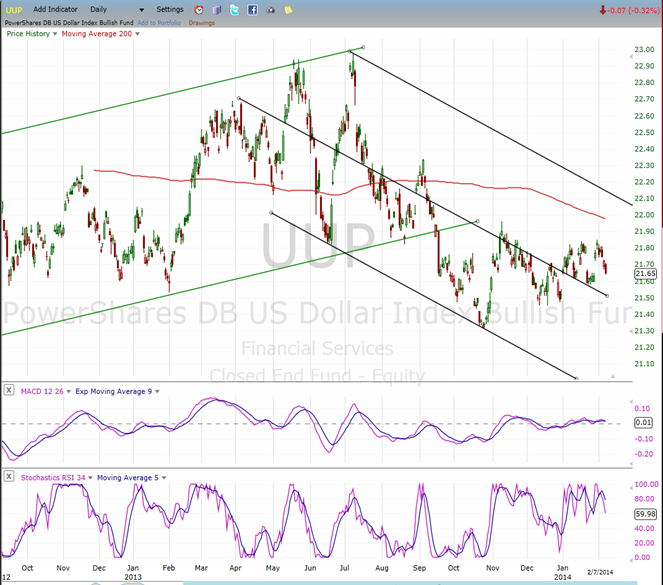Click the 21.65 current price label
Screen dimensions: 663x585
tap(645, 273)
